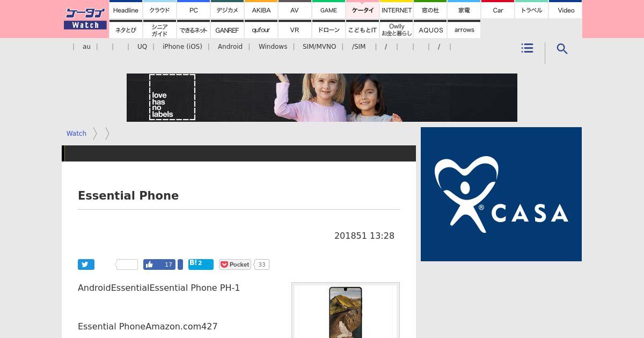Open the Headline tab

[x=126, y=10]
